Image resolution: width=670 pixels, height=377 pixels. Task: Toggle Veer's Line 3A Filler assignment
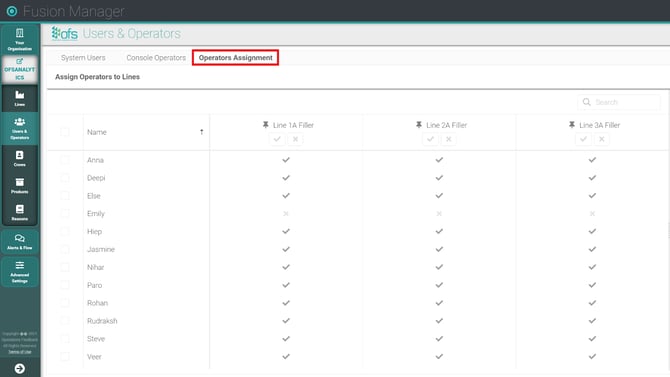(x=592, y=356)
